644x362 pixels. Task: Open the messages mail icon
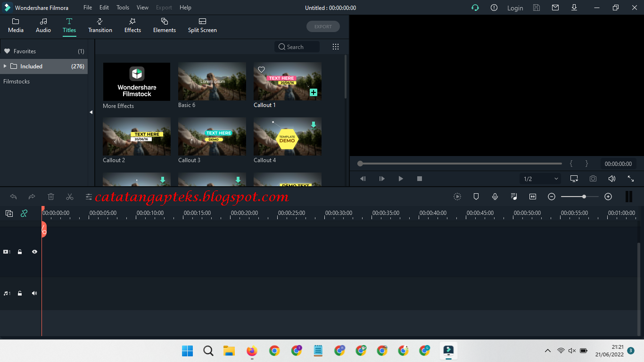[555, 8]
